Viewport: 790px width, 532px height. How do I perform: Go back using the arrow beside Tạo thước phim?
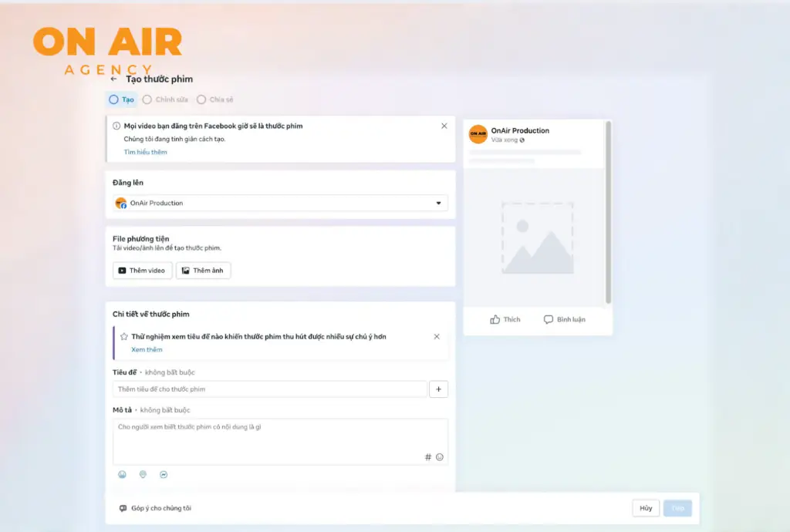[113, 79]
